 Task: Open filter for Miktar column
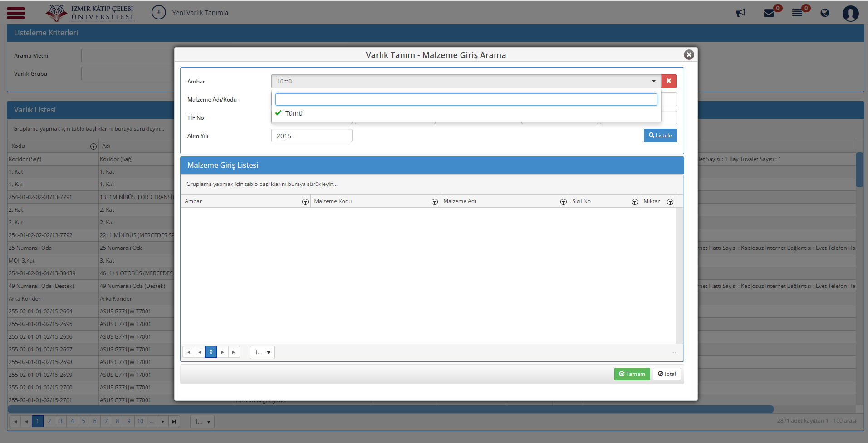(670, 202)
